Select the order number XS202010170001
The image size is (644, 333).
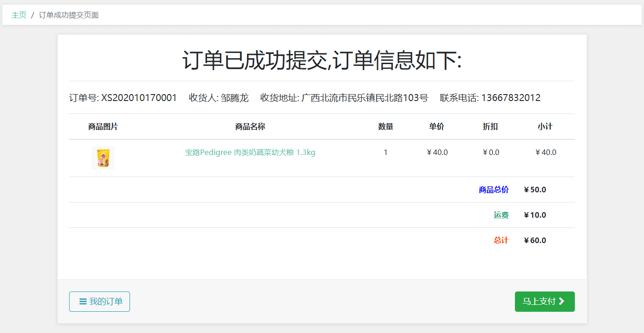[x=139, y=98]
